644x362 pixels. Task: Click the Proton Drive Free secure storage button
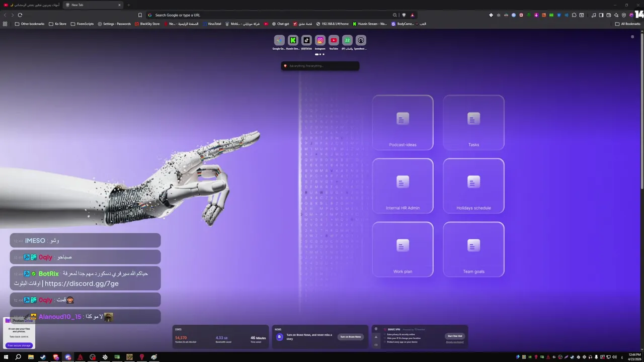coord(19,345)
